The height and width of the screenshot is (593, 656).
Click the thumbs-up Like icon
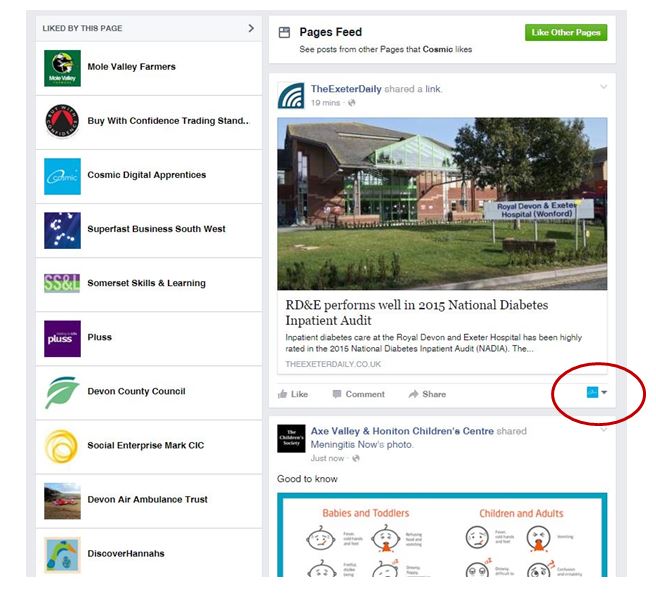pos(283,394)
